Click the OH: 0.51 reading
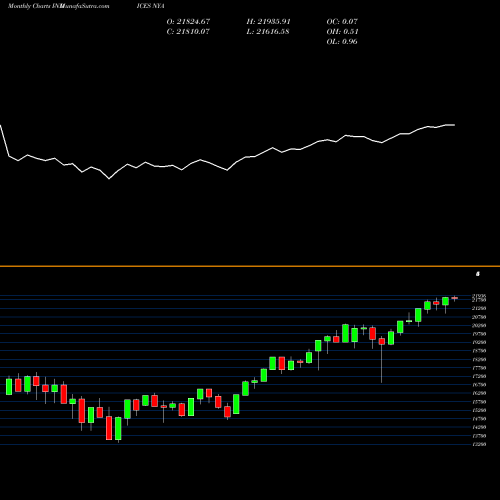 [x=342, y=32]
